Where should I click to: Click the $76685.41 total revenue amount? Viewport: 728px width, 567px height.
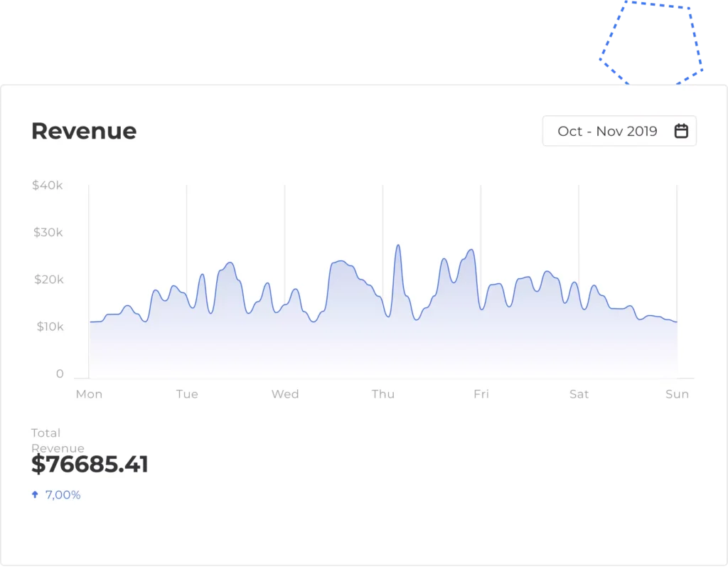(x=90, y=465)
